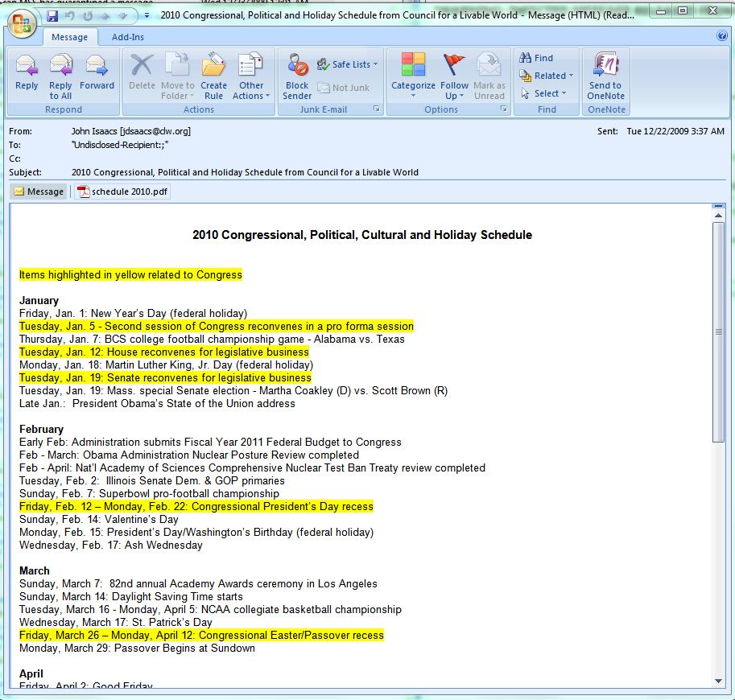
Task: Click Reply to All
Action: tap(60, 76)
